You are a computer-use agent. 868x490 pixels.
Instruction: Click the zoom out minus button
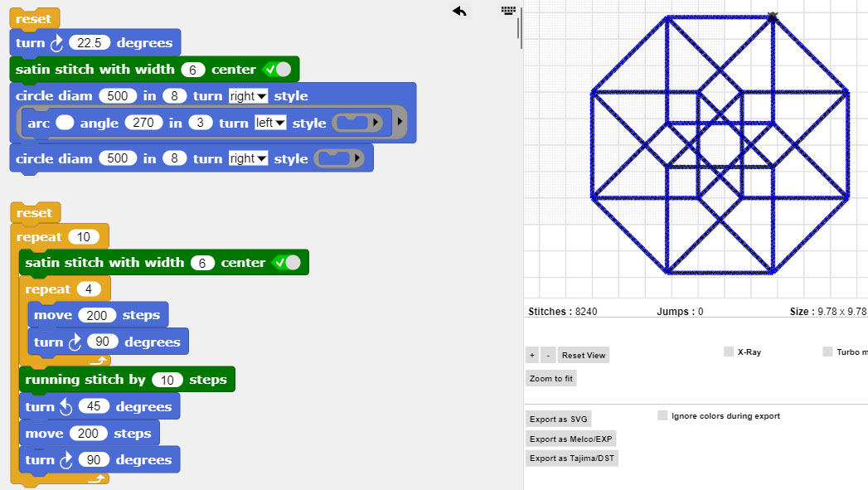coord(548,355)
